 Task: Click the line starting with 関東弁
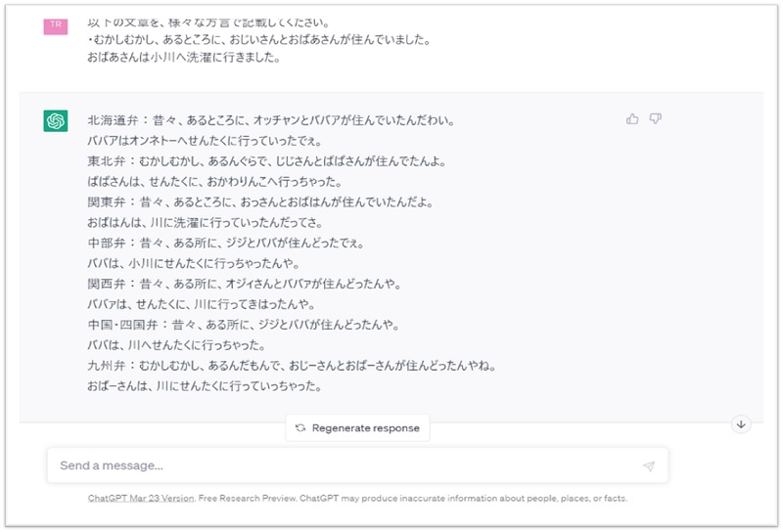tap(258, 202)
